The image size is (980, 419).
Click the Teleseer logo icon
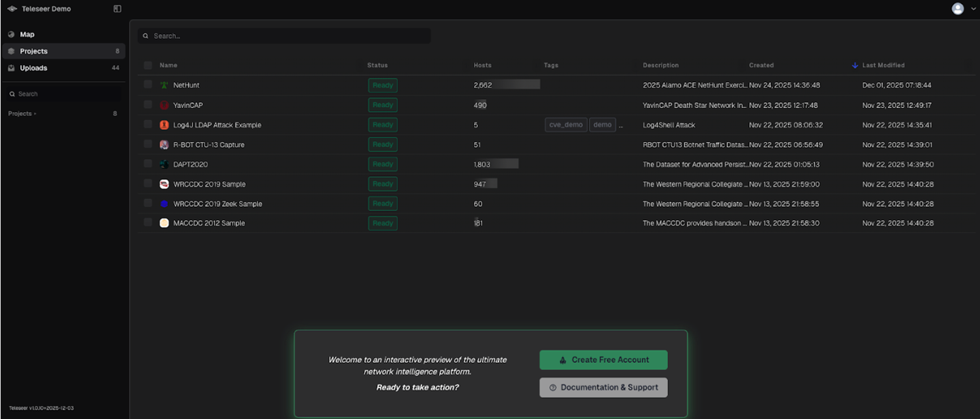click(12, 9)
